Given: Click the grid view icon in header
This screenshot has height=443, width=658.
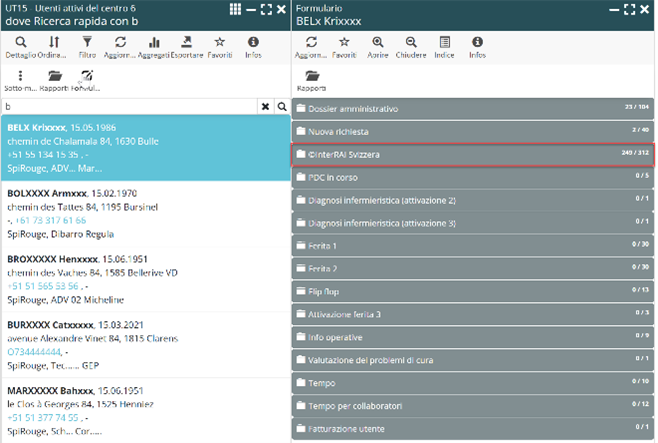Looking at the screenshot, I should (x=235, y=9).
